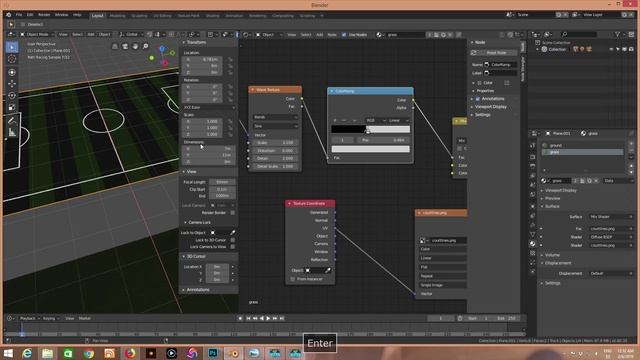The height and width of the screenshot is (360, 640).
Task: Toggle the Annotations checkbox in Node sidebar
Action: click(x=478, y=99)
